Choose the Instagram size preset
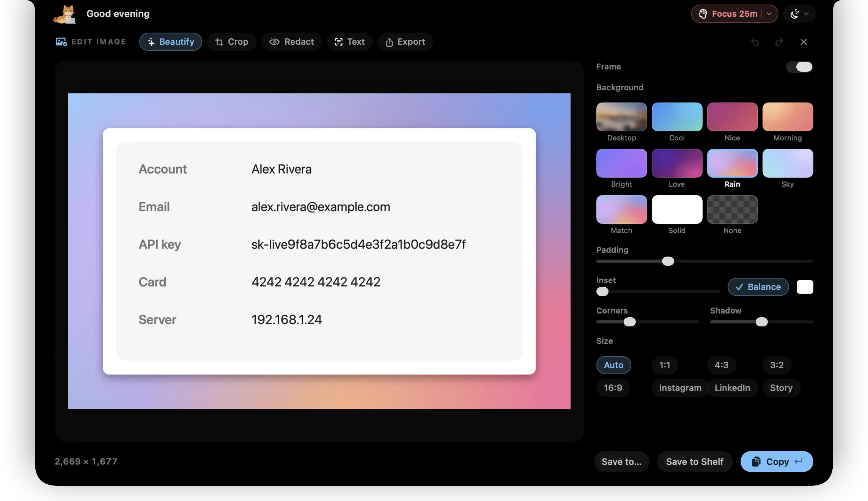The height and width of the screenshot is (501, 868). click(x=680, y=388)
